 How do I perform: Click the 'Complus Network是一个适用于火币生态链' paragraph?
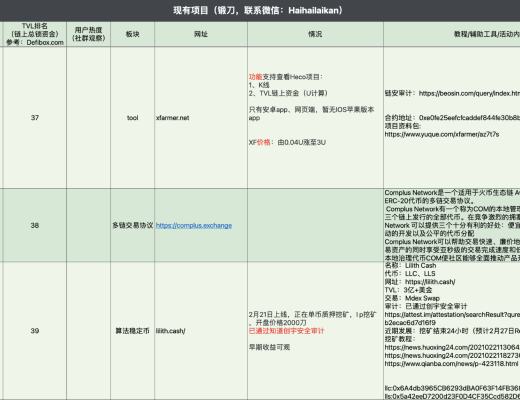[452, 197]
